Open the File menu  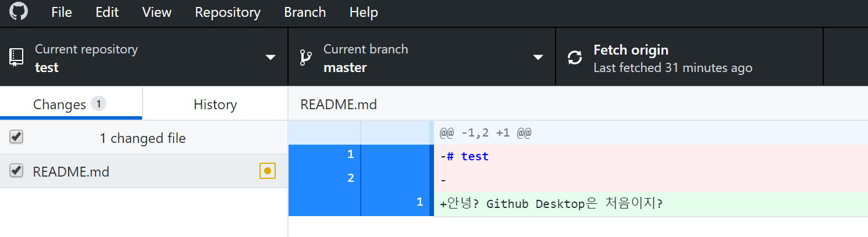point(62,12)
